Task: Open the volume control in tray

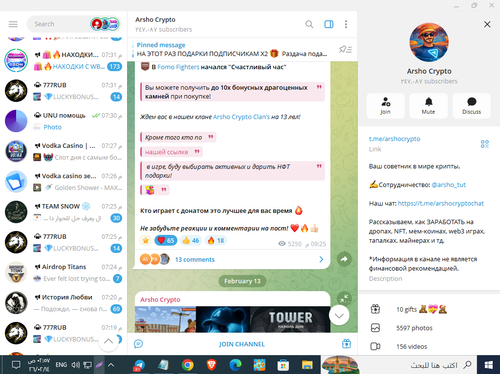Action: [75, 365]
